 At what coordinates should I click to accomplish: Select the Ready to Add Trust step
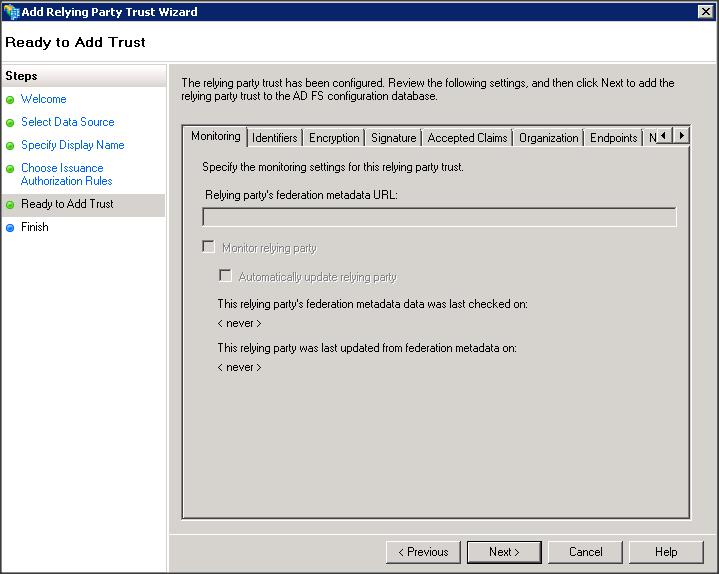(x=67, y=204)
